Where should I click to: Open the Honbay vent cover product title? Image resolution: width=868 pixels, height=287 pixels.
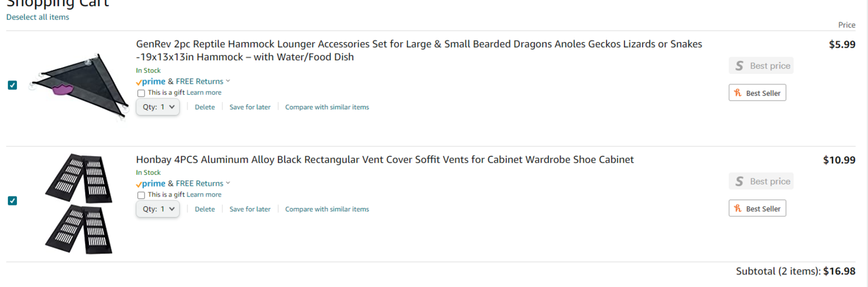[385, 160]
